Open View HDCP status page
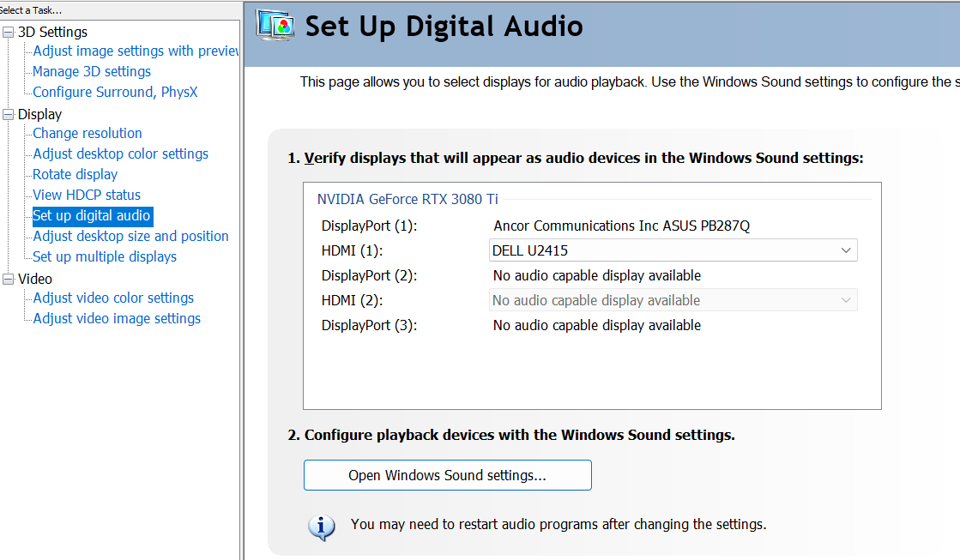This screenshot has width=960, height=560. [x=87, y=195]
